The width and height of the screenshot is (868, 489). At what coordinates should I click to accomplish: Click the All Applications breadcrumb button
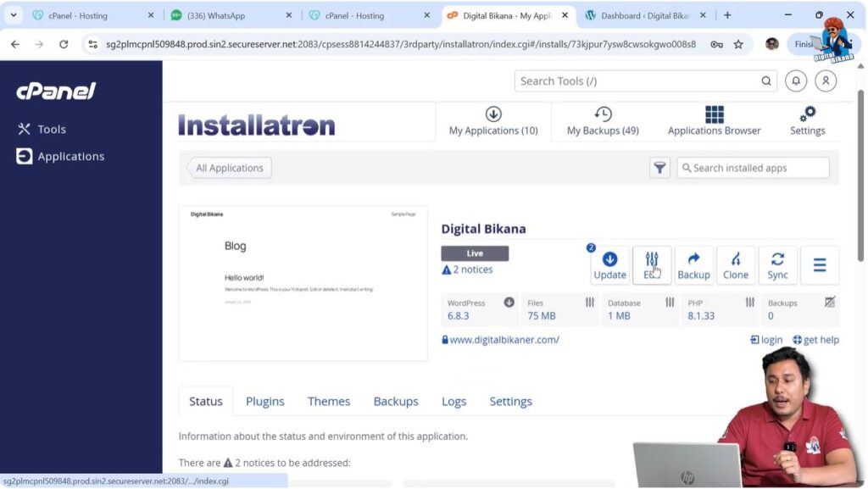click(229, 168)
